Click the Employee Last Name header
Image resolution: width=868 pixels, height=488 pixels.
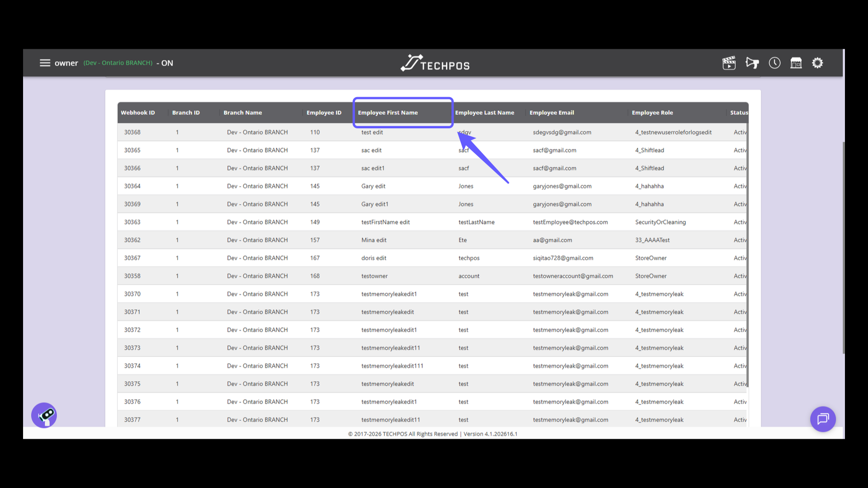484,113
